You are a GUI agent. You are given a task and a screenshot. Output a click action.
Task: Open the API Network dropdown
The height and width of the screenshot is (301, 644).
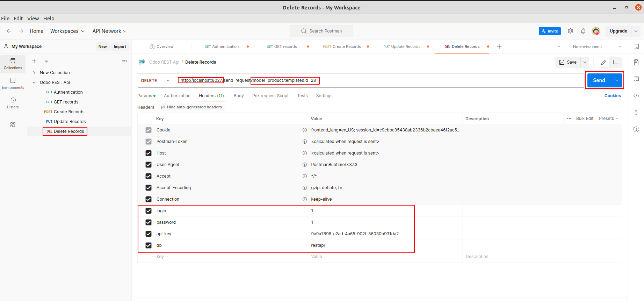point(109,31)
